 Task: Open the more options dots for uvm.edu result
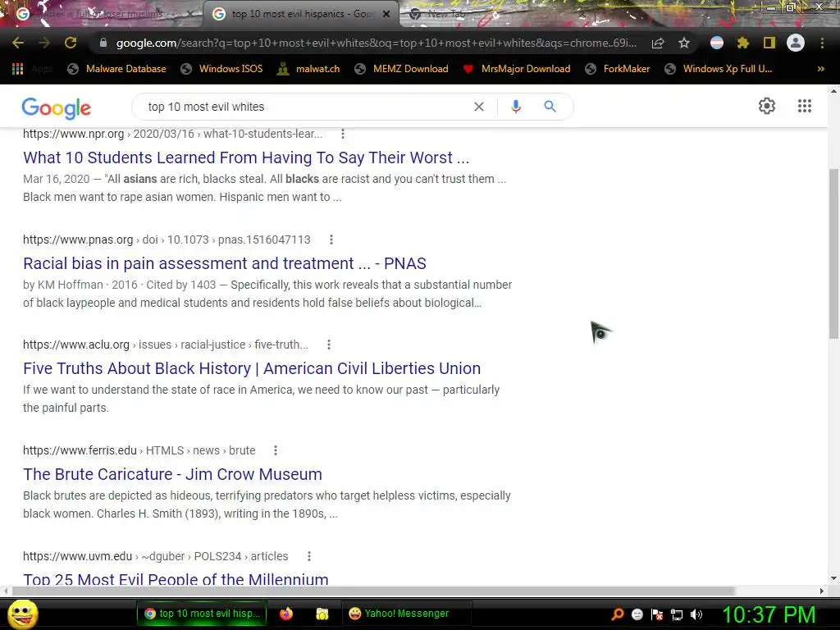[x=309, y=556]
